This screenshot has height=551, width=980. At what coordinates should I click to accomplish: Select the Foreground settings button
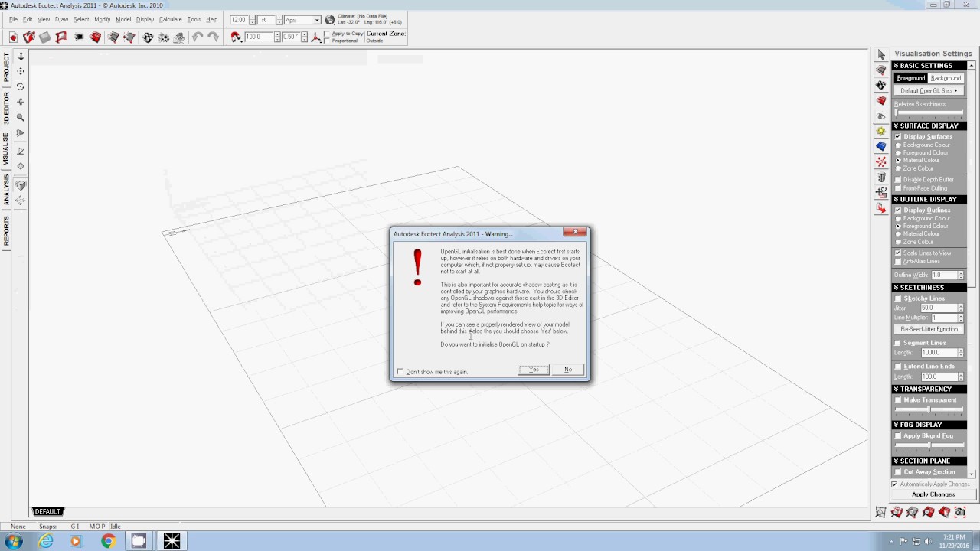[x=911, y=78]
